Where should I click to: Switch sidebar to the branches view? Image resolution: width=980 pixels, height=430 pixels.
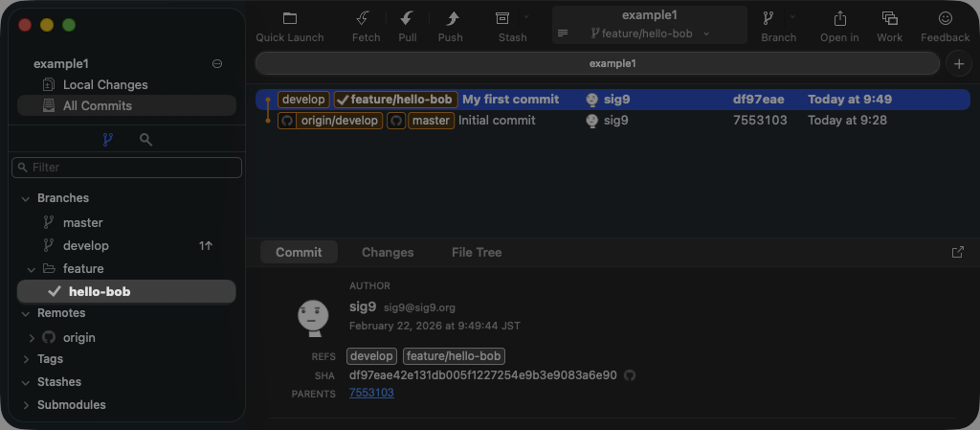107,140
